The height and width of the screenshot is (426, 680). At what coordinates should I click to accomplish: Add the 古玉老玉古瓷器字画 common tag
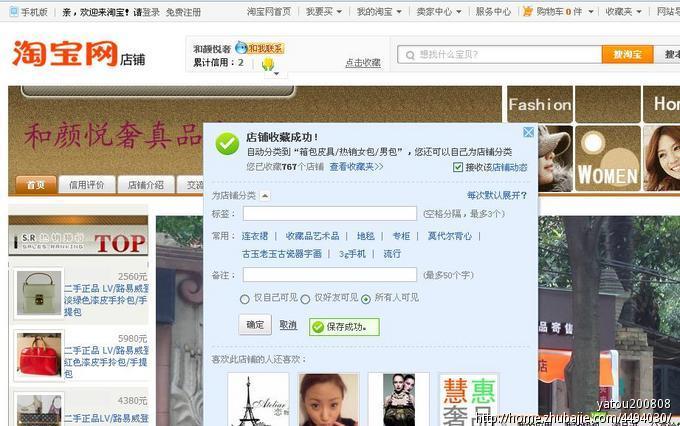pyautogui.click(x=282, y=254)
